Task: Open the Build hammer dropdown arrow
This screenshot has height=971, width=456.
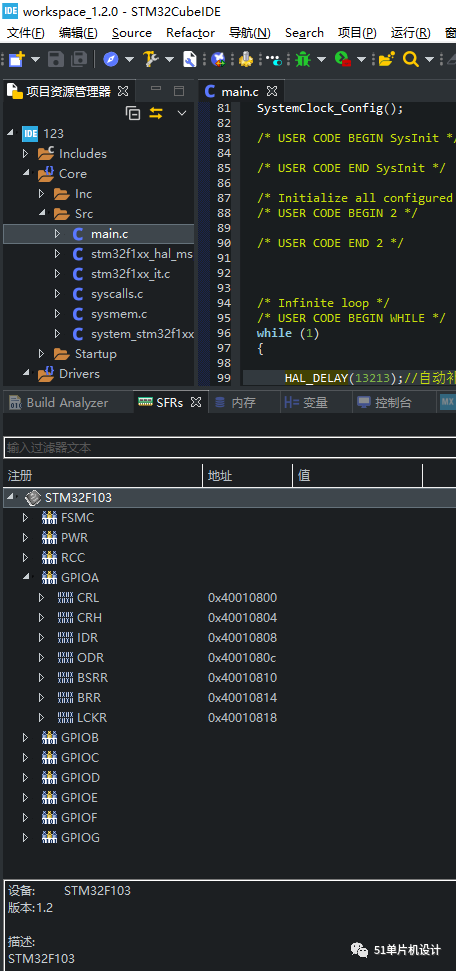Action: 169,59
